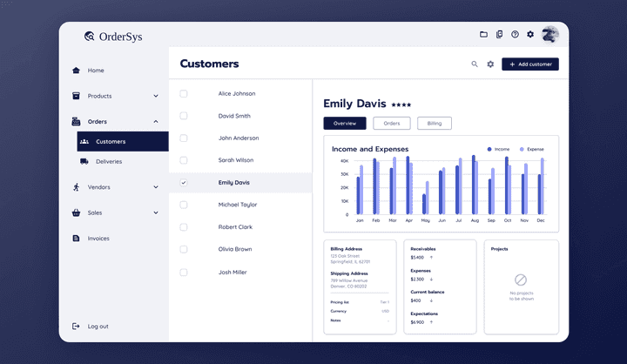Switch to the Billing tab
627x364 pixels.
tap(435, 123)
